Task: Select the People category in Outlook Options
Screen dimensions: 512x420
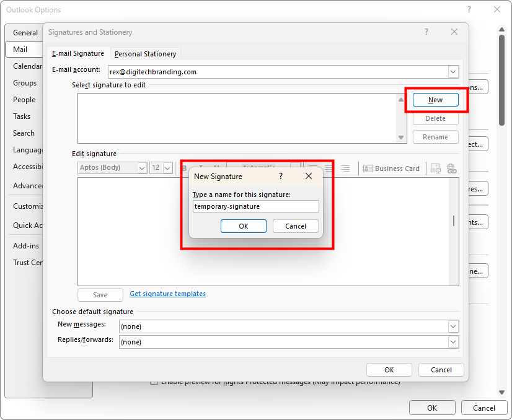Action: tap(24, 100)
